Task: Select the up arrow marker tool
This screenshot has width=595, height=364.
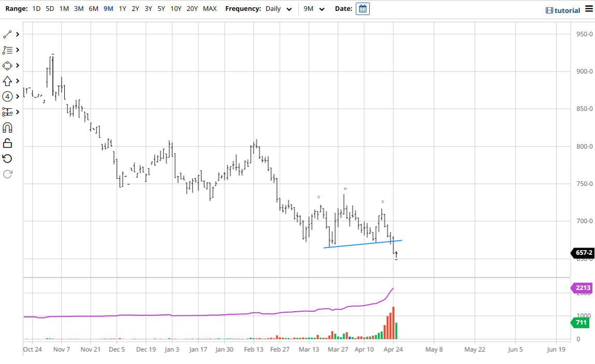Action: tap(7, 81)
